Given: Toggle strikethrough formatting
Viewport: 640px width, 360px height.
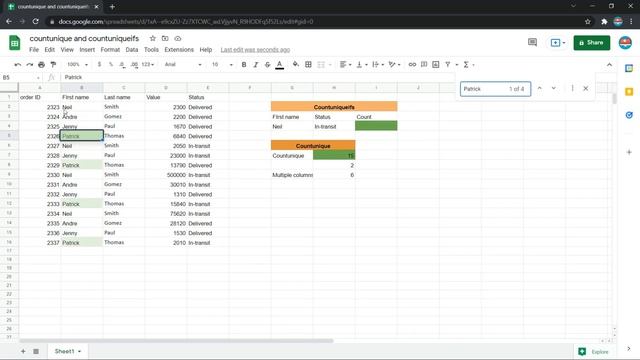Looking at the screenshot, I should (x=267, y=64).
